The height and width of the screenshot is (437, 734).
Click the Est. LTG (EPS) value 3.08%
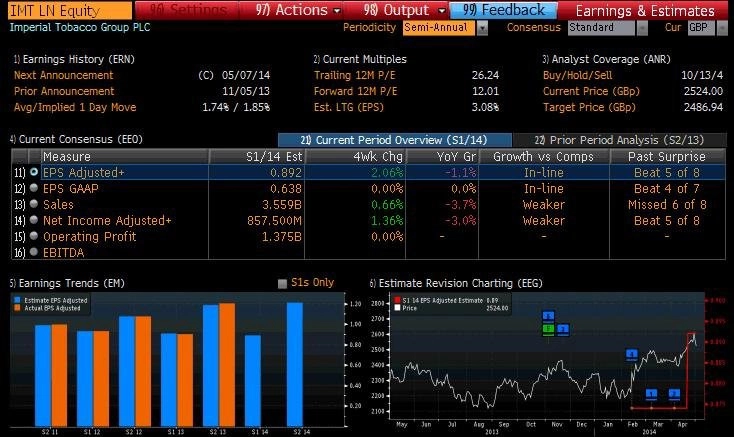coord(485,107)
